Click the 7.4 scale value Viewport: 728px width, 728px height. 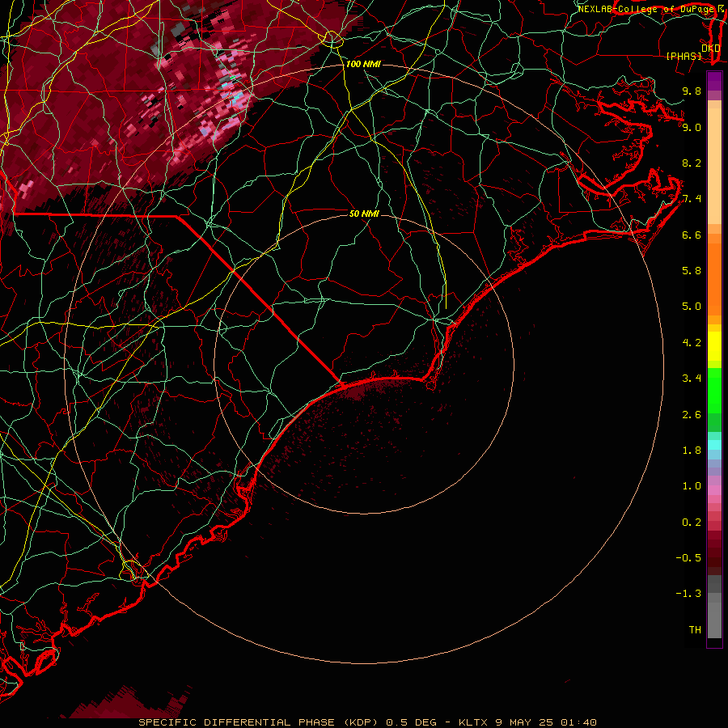(x=692, y=199)
